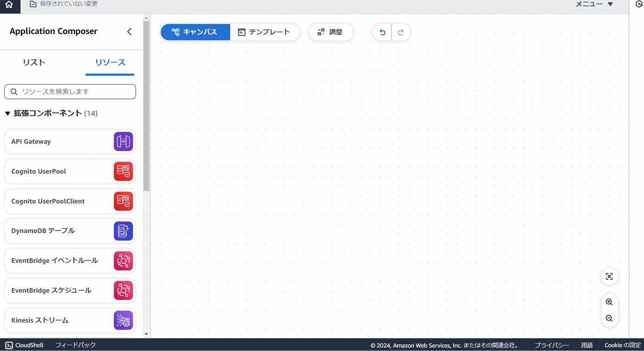Go to the home icon
Viewport: 644px width, 351px height.
click(x=9, y=5)
